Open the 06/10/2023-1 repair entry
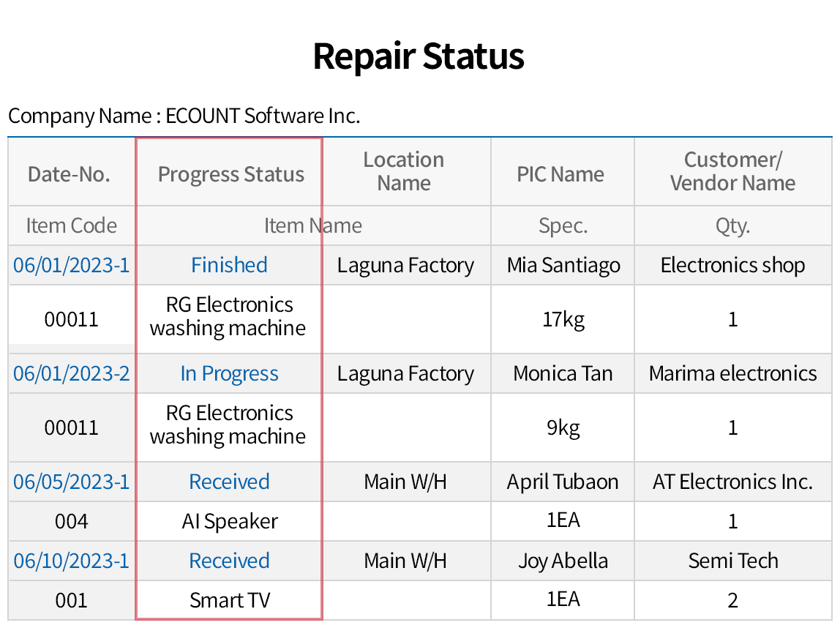The width and height of the screenshot is (840, 628). pyautogui.click(x=71, y=561)
